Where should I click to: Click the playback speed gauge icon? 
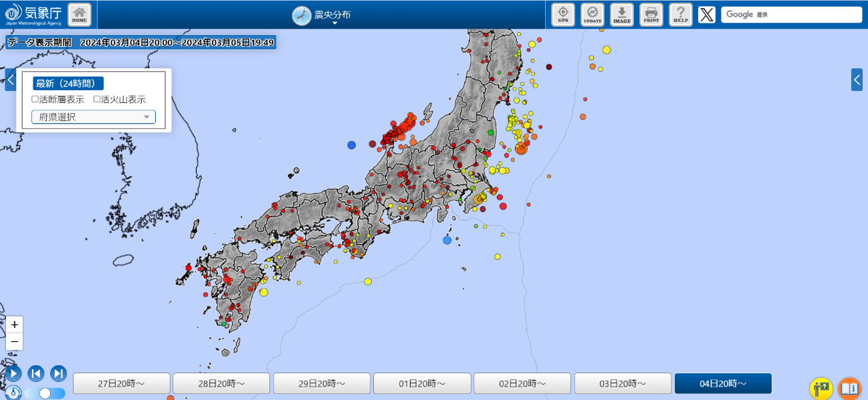(x=14, y=393)
